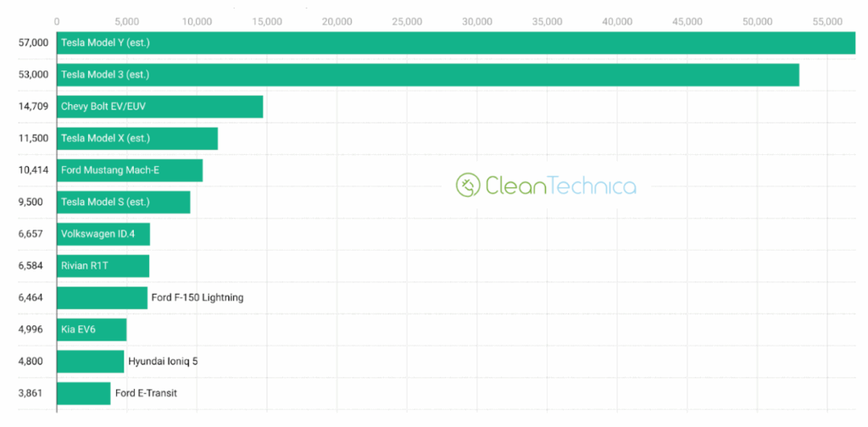Click the value 6,584
868x427 pixels.
[x=31, y=266]
